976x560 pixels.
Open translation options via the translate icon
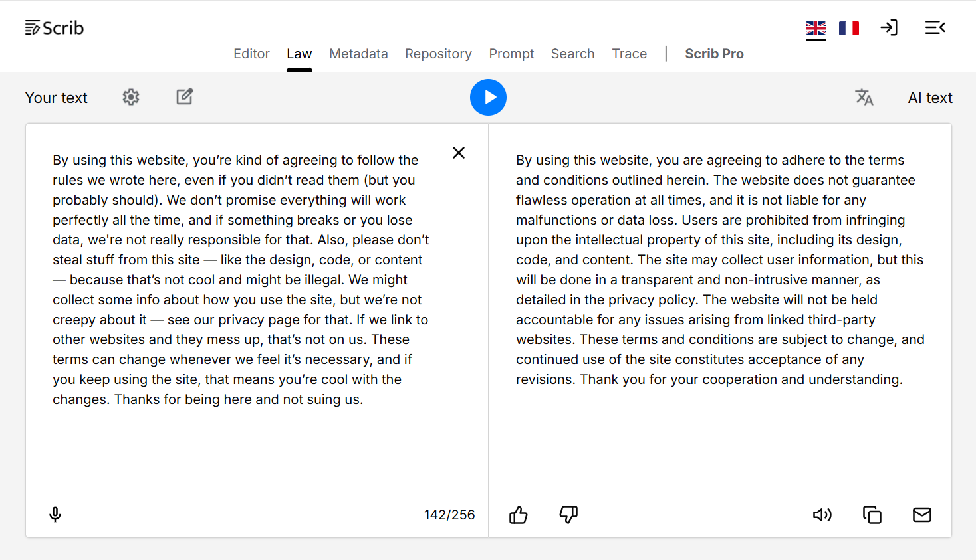(864, 97)
